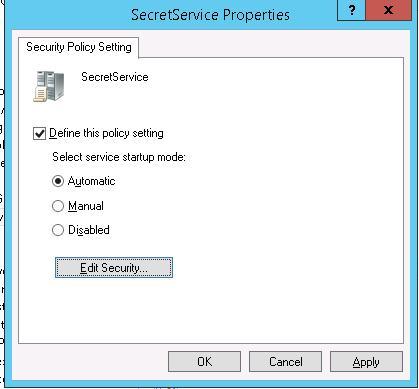The width and height of the screenshot is (419, 389).
Task: Select the Automatic startup radio button
Action: pyautogui.click(x=58, y=181)
